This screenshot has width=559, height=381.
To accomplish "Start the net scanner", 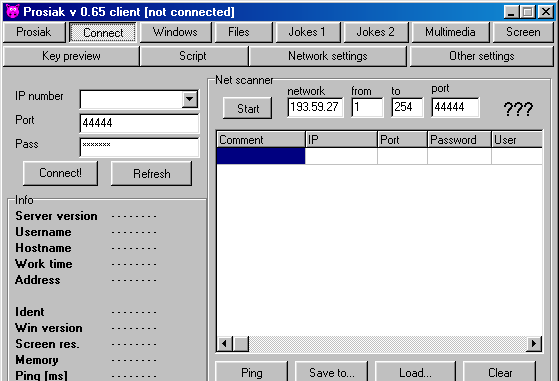I will [x=247, y=108].
